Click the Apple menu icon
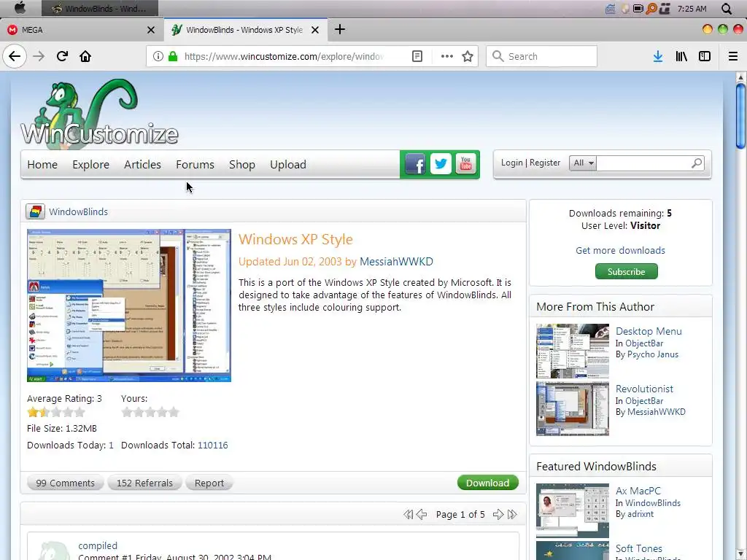 pyautogui.click(x=20, y=8)
